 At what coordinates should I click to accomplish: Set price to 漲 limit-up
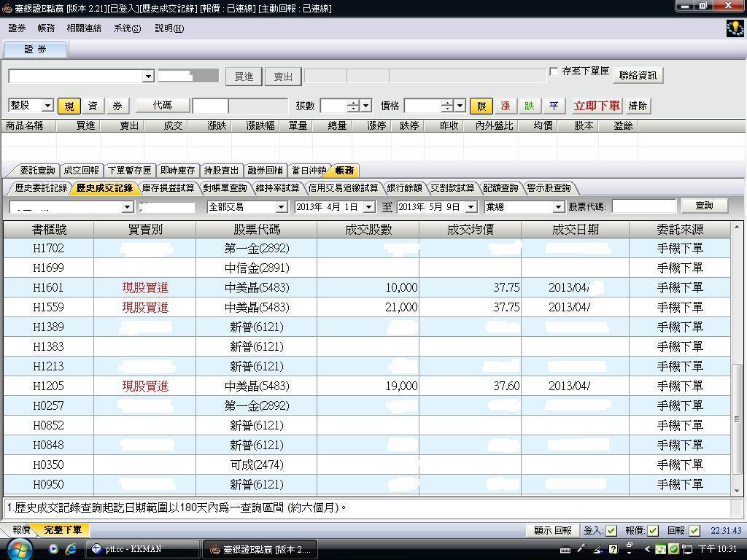pyautogui.click(x=505, y=106)
